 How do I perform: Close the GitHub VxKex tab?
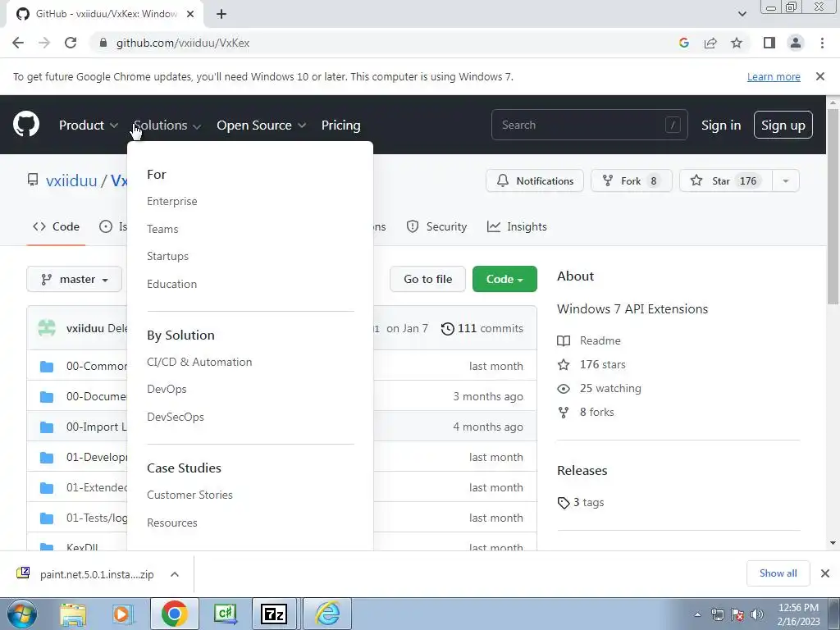(190, 14)
